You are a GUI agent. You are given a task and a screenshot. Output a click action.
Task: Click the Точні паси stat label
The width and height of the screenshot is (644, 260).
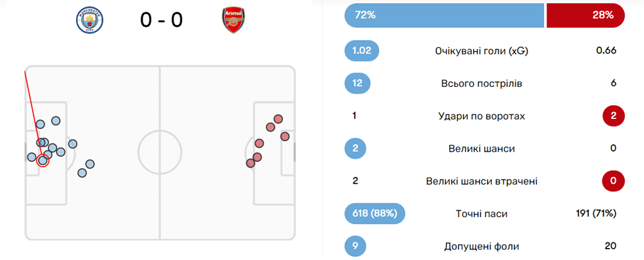click(480, 214)
